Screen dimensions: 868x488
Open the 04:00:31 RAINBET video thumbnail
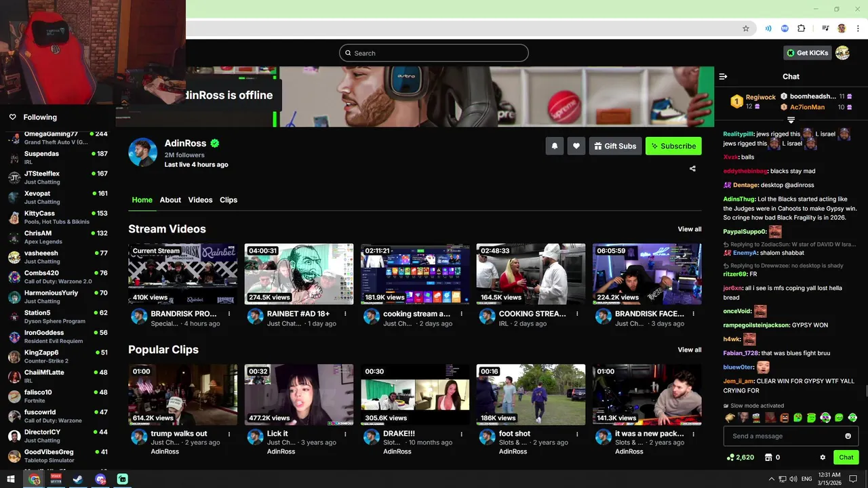click(x=299, y=274)
